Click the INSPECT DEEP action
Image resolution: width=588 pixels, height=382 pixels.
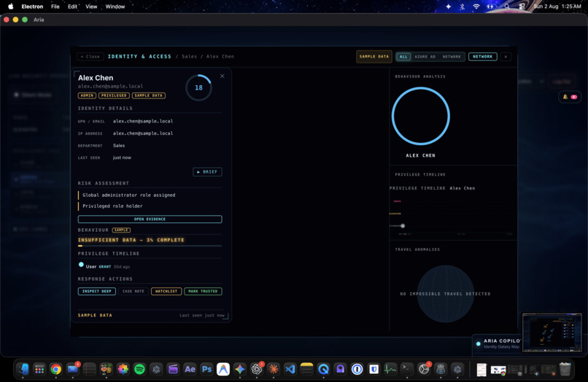pos(97,292)
